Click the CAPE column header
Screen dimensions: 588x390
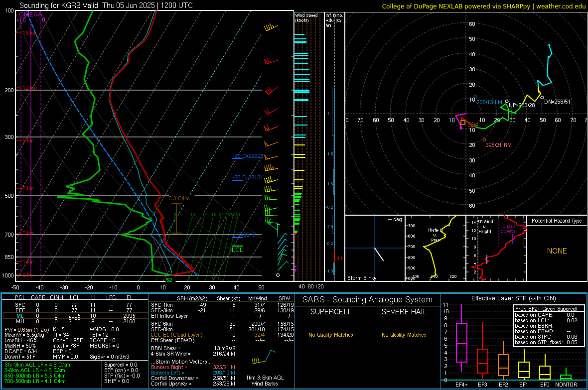[38, 297]
